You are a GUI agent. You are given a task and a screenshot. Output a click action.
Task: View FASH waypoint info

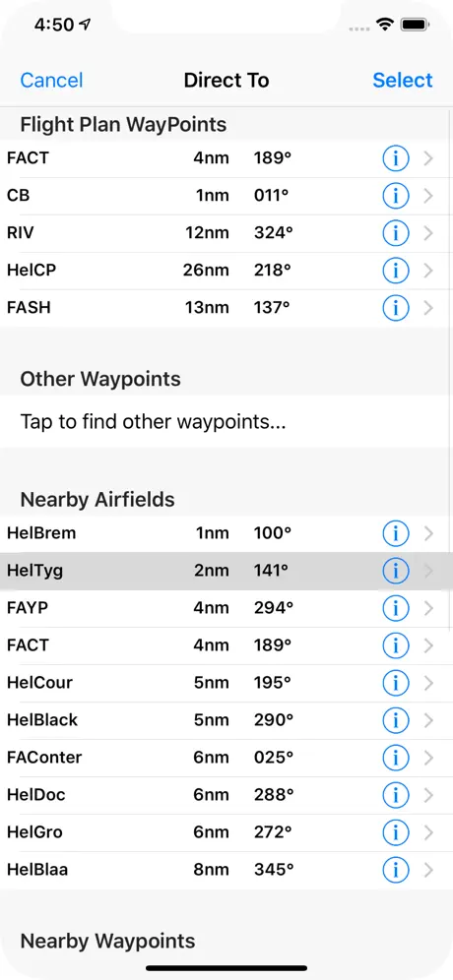click(x=396, y=308)
